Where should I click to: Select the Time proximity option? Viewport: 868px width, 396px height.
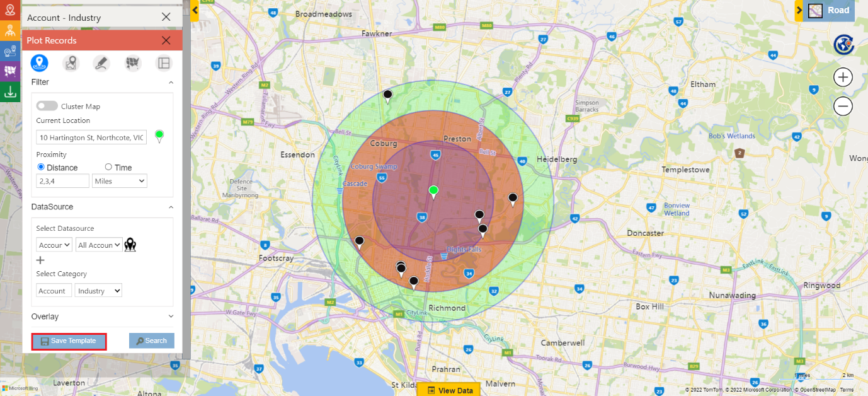108,167
